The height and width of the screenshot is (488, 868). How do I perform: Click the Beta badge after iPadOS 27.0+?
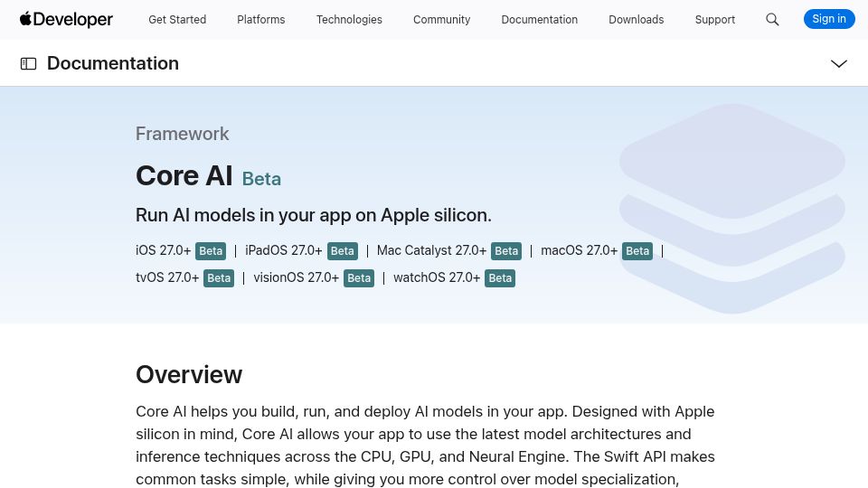(342, 250)
